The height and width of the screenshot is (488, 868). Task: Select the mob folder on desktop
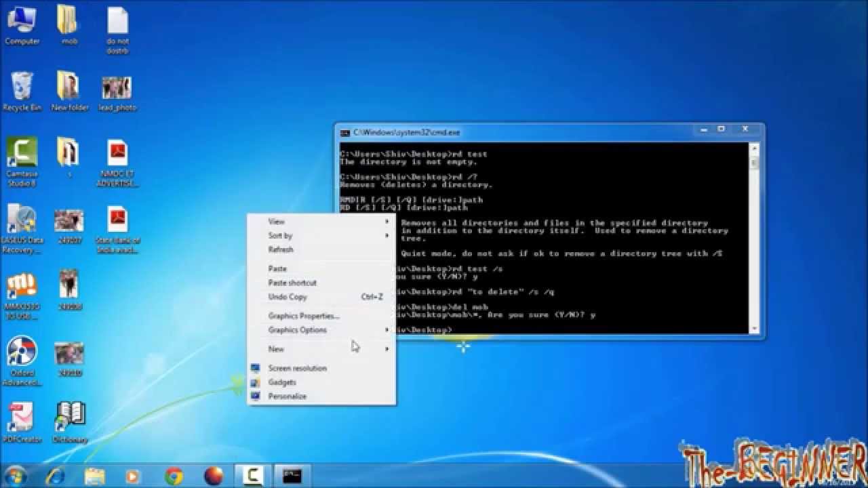[68, 26]
